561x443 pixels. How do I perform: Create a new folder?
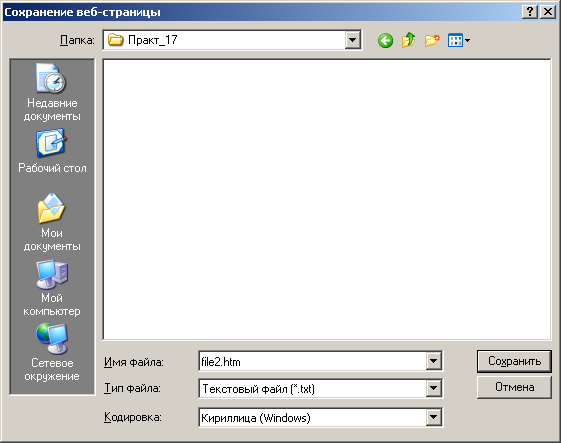(x=432, y=40)
